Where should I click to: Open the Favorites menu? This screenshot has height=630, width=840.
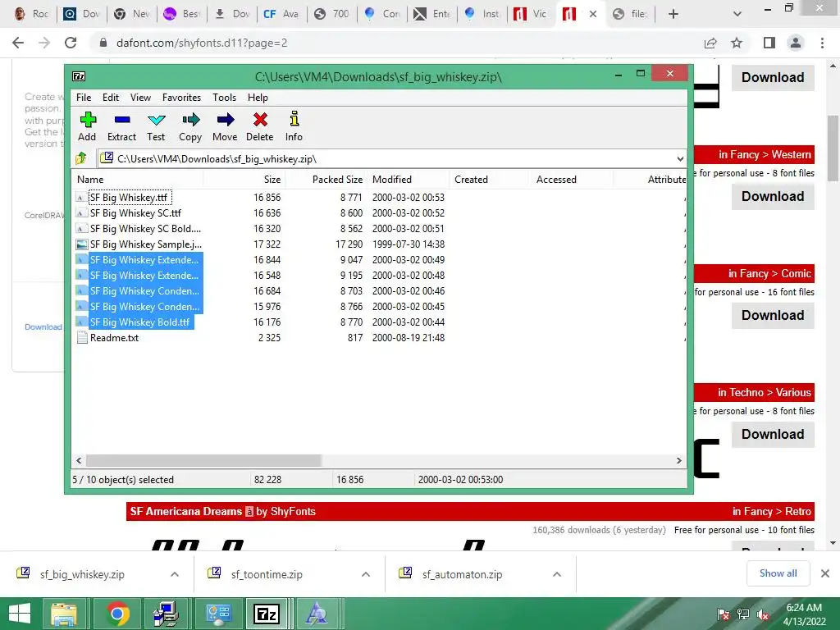[x=181, y=98]
